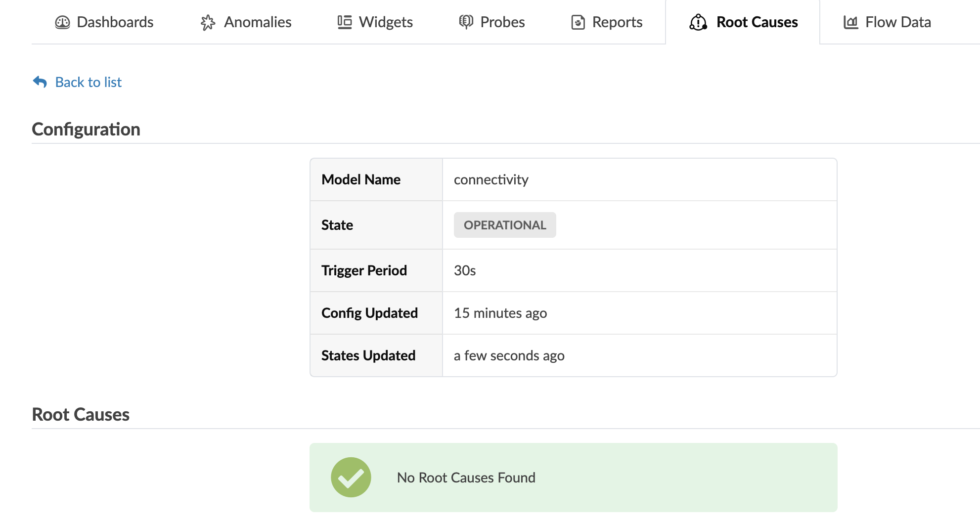Click the Anomalies star icon
980x524 pixels.
tap(208, 22)
